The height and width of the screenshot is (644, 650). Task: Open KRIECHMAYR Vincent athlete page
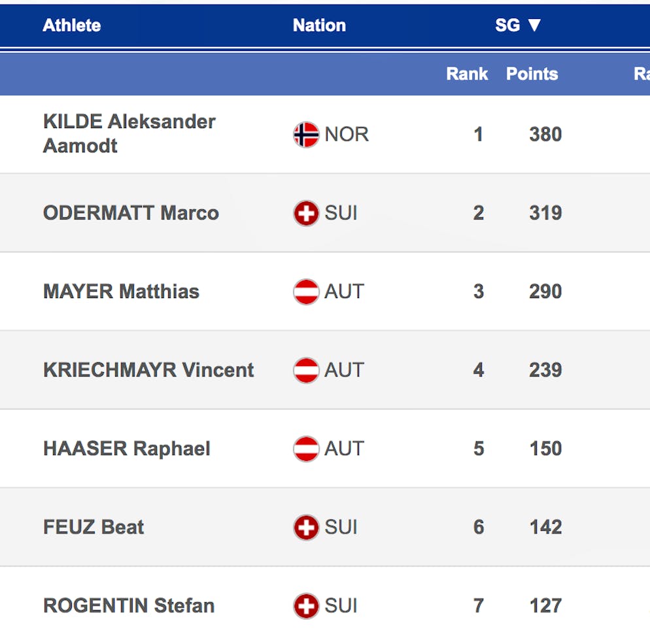[148, 370]
